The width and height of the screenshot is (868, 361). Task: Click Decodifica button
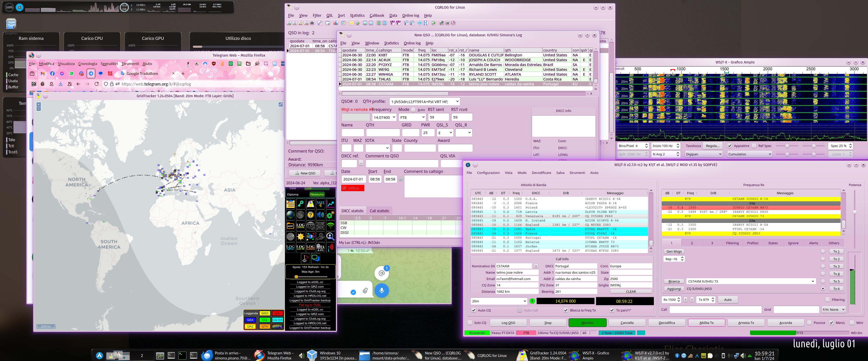click(667, 323)
